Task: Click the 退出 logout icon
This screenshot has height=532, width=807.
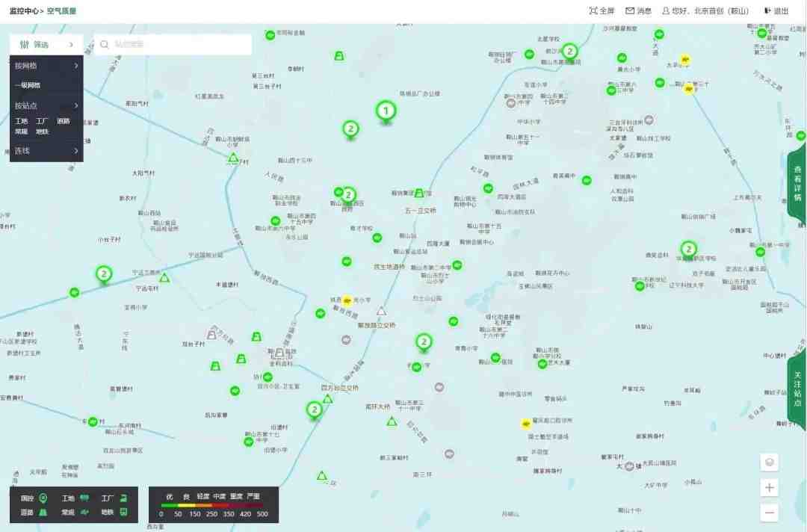Action: tap(767, 11)
